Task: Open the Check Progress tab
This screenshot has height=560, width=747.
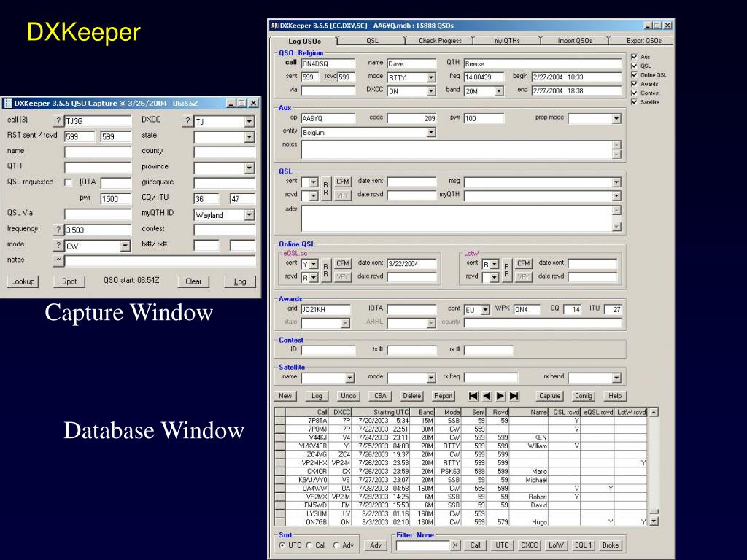Action: pos(440,41)
